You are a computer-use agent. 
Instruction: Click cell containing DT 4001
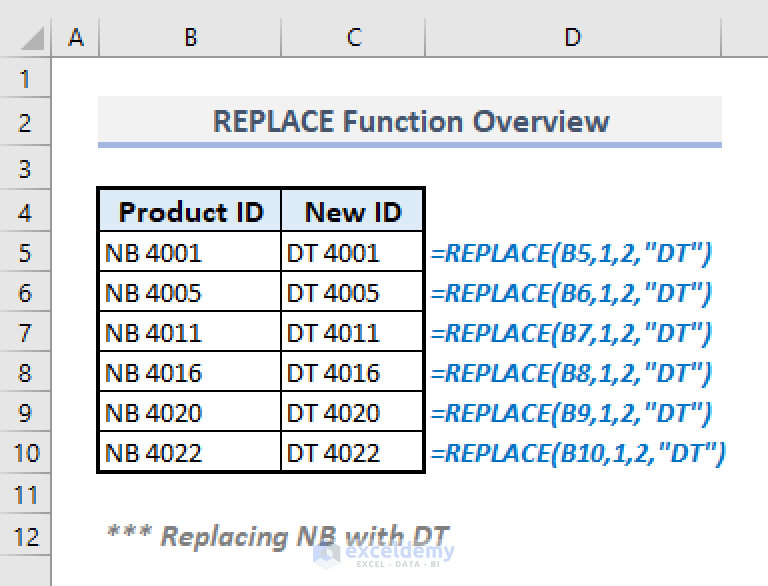coord(352,252)
